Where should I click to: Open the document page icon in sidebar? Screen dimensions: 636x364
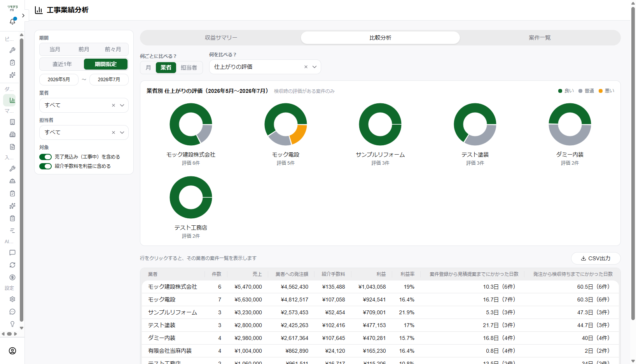12,147
